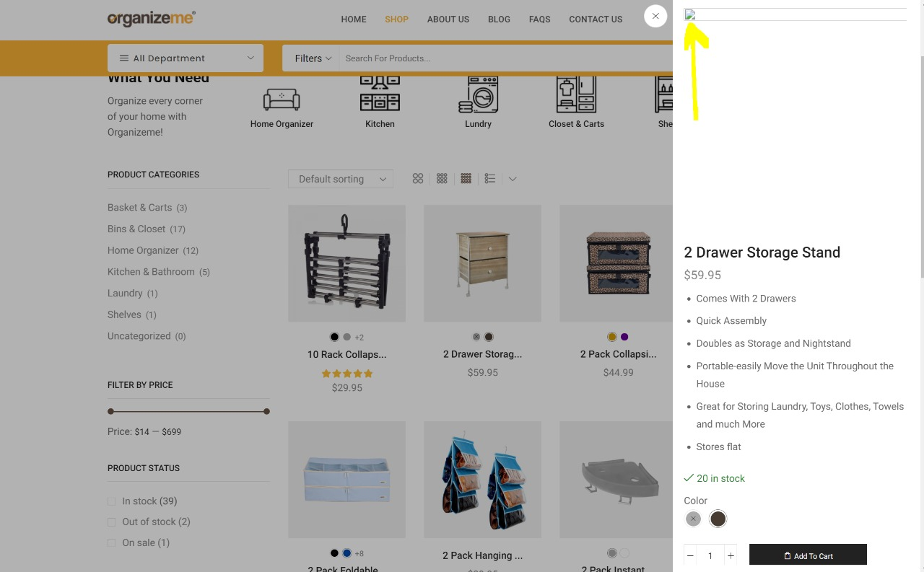The width and height of the screenshot is (924, 572).
Task: Open 2 Pack Collapsi... product title
Action: [x=619, y=354]
